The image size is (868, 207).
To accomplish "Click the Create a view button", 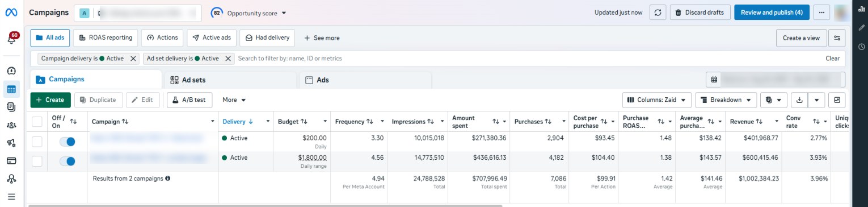I will 801,38.
